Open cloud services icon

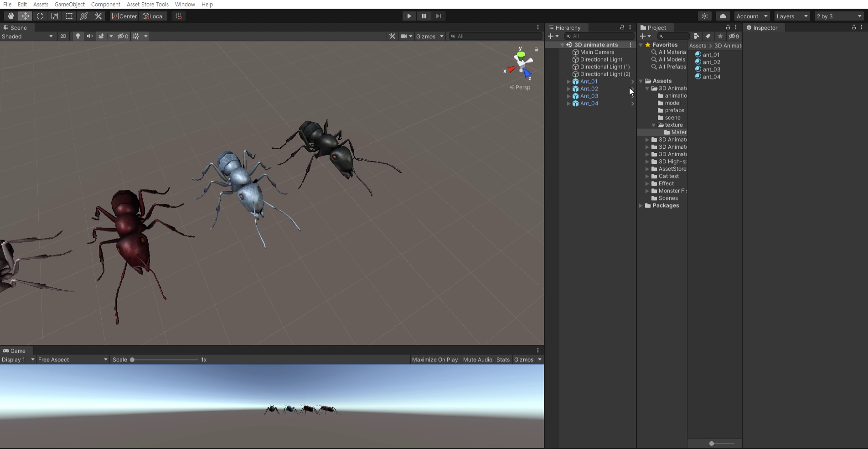coord(723,16)
